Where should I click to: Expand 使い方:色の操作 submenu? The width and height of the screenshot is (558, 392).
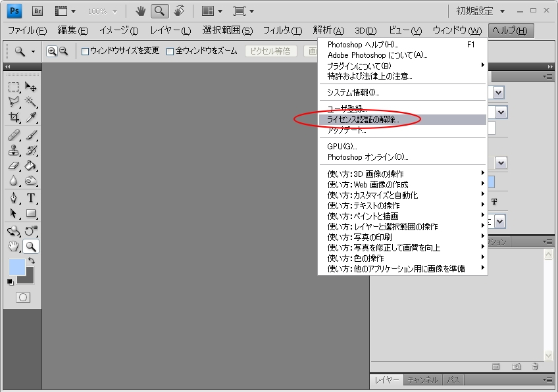point(403,258)
